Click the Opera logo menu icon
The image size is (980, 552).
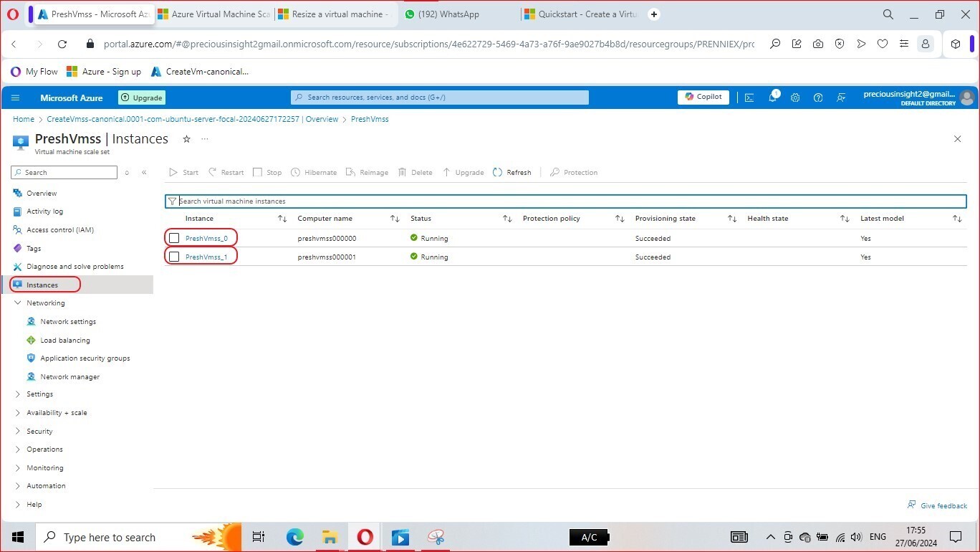(12, 14)
